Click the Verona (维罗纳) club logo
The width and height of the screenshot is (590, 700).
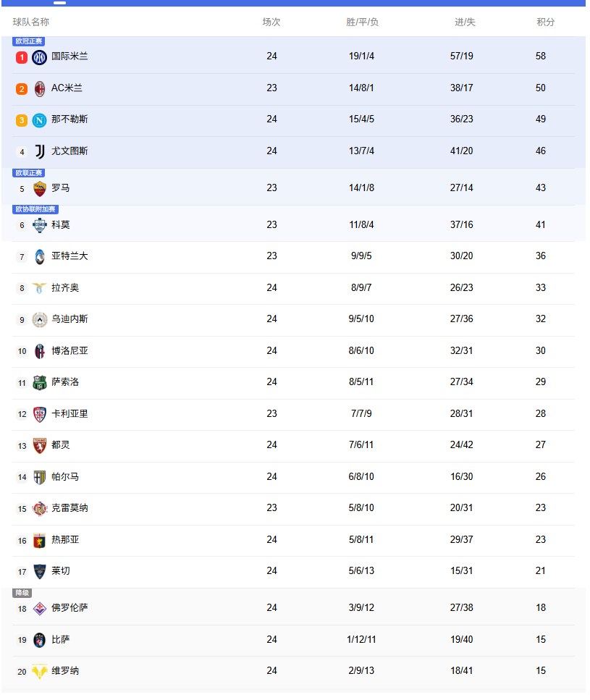[x=40, y=672]
